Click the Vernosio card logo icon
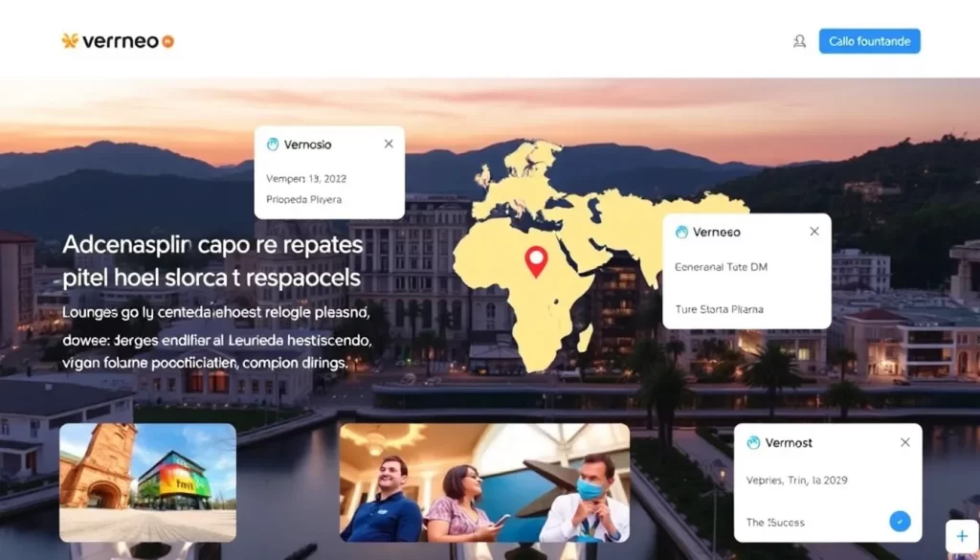Image resolution: width=980 pixels, height=560 pixels. coord(273,145)
